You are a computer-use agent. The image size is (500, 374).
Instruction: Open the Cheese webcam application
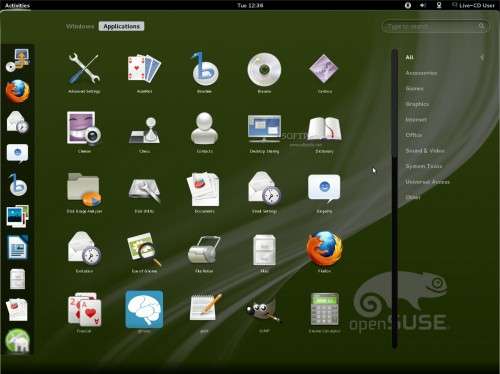[84, 129]
